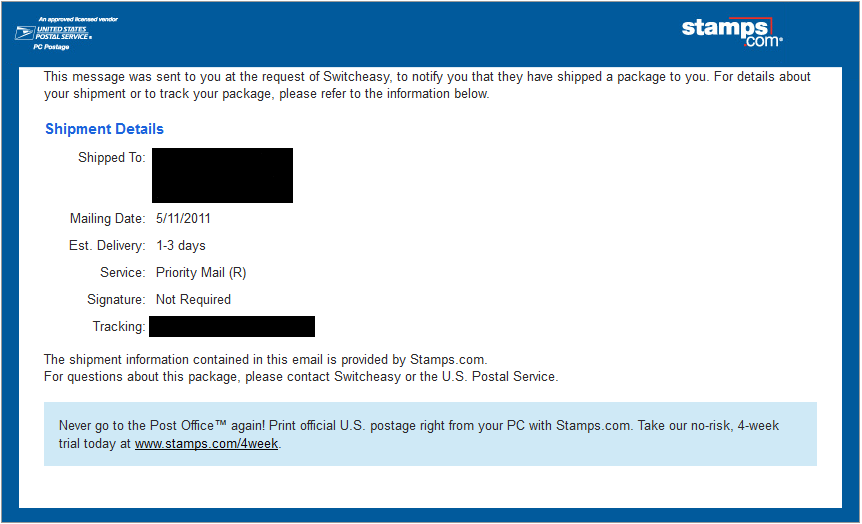This screenshot has width=862, height=524.
Task: Click the 'PC Postage' text under USPS logo
Action: point(52,47)
